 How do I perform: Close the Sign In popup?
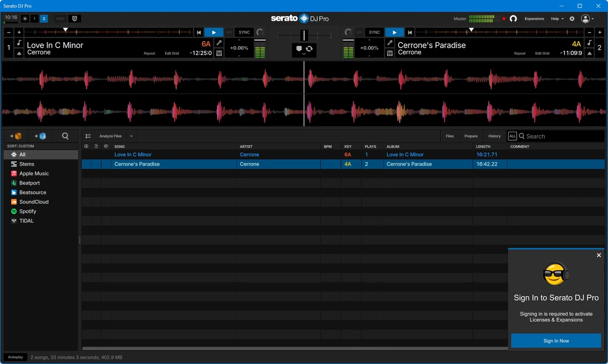pos(599,255)
